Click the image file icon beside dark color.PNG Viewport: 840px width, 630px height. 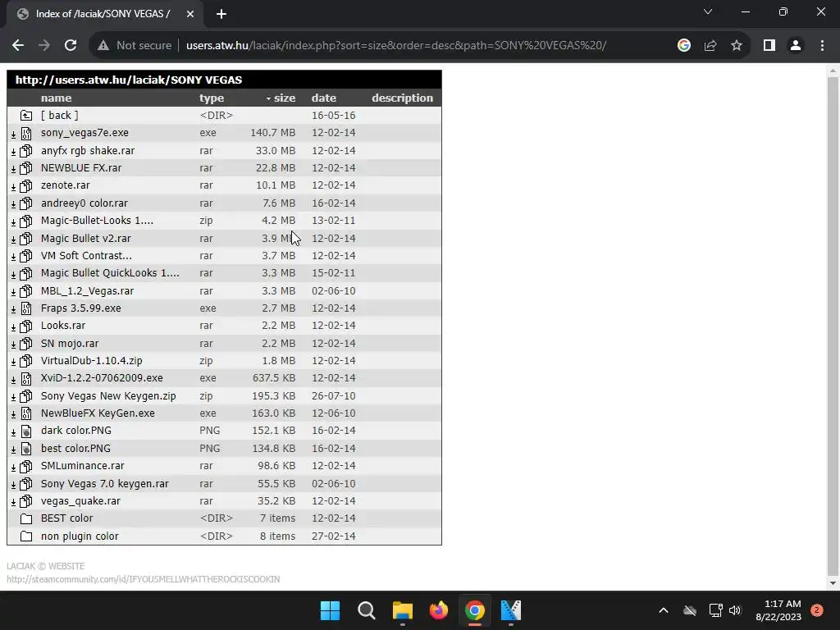pyautogui.click(x=25, y=431)
